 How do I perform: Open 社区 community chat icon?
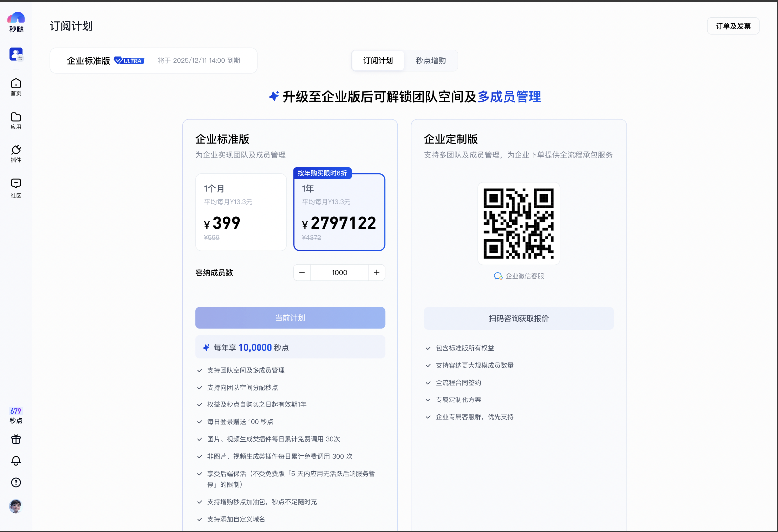coord(16,187)
